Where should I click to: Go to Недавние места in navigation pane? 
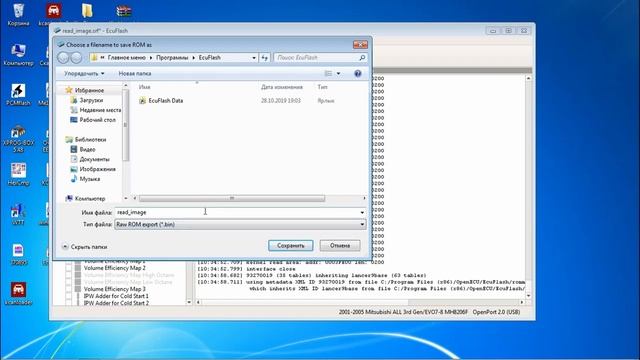[x=96, y=110]
